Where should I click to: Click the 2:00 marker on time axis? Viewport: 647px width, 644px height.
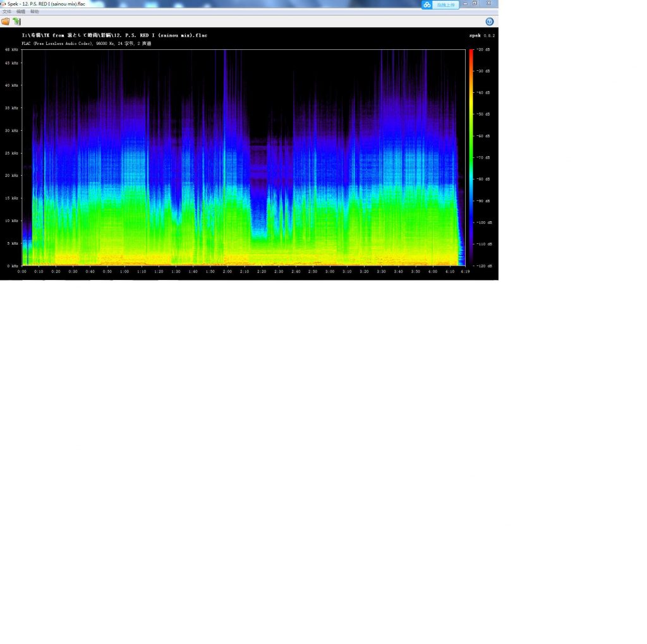227,272
